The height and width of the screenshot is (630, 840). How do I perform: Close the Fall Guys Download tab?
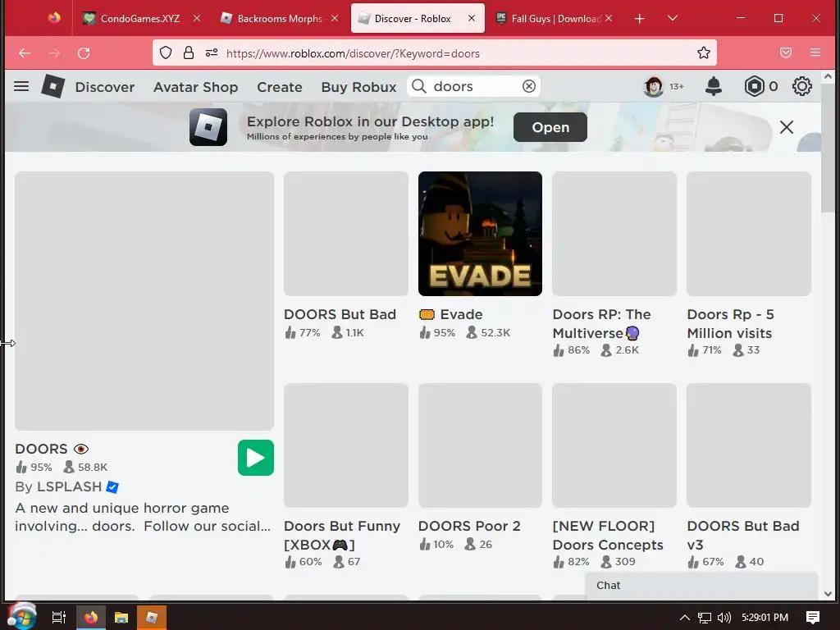click(609, 18)
